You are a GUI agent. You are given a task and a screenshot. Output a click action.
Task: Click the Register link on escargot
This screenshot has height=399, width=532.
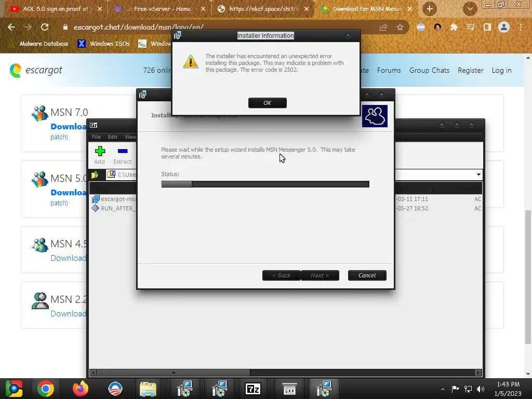coord(471,70)
